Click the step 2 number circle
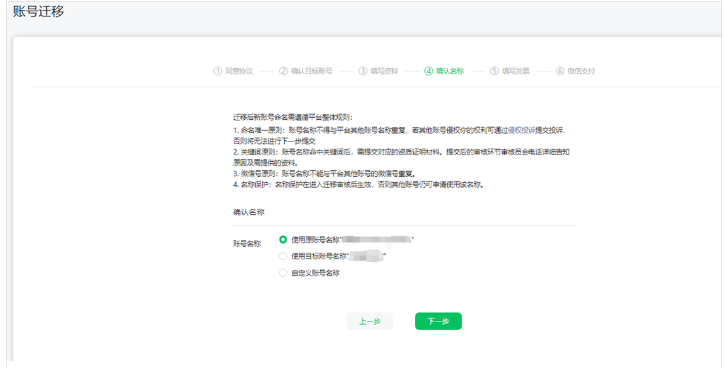 (283, 71)
